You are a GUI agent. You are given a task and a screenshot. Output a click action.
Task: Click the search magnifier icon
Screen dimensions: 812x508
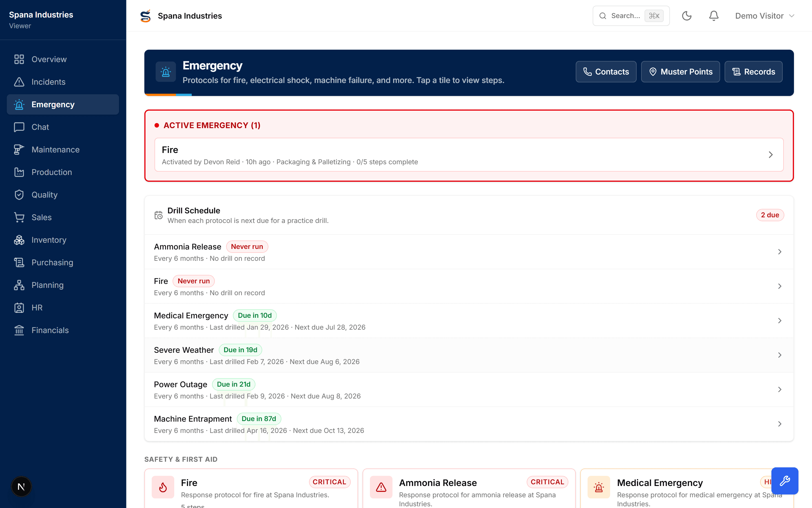603,16
